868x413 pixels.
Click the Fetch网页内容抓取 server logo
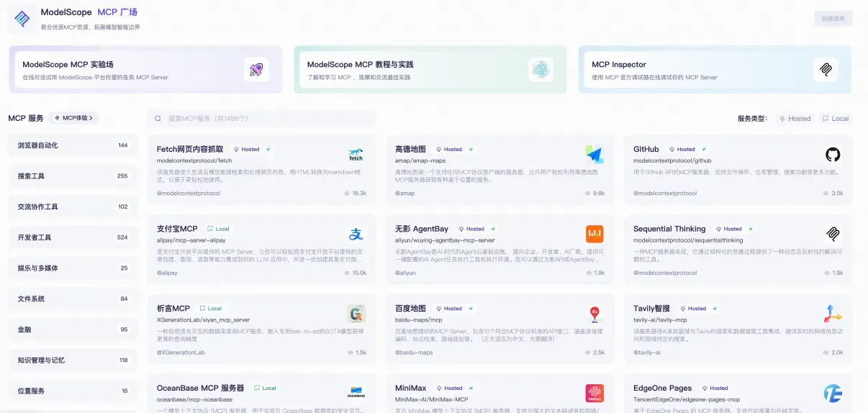[x=356, y=154]
